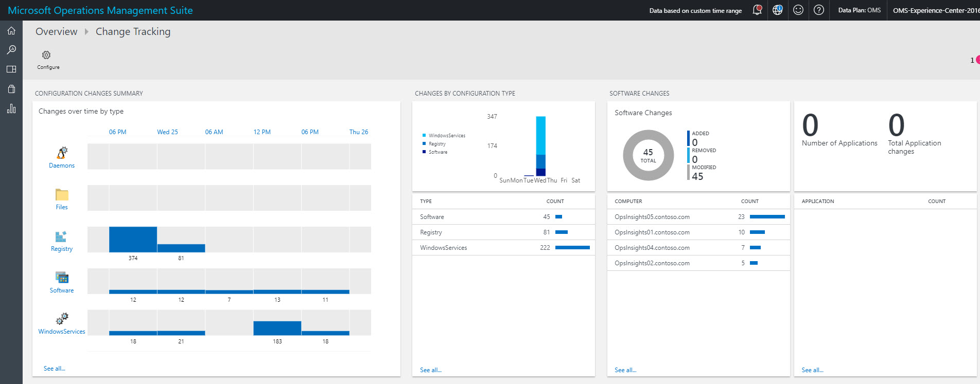This screenshot has height=384, width=980.
Task: Open Solutions Gallery bag icon in sidebar
Action: coord(11,89)
